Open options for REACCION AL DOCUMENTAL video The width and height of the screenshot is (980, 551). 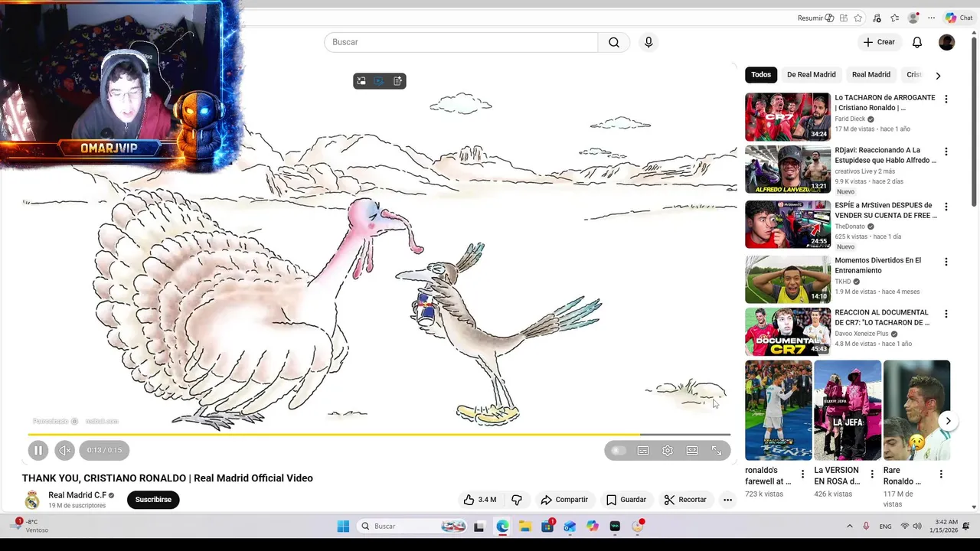click(946, 314)
